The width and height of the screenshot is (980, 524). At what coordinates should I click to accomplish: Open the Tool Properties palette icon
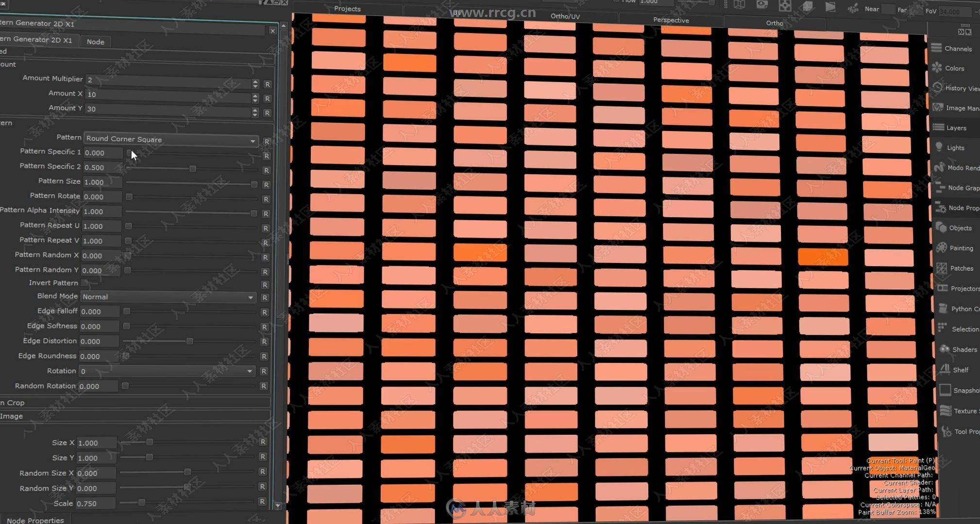946,431
